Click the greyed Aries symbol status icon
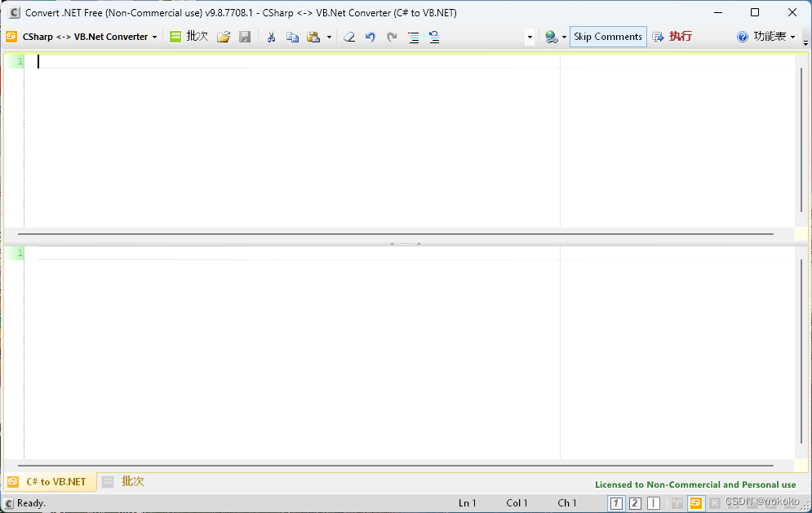This screenshot has width=812, height=513. pos(677,502)
